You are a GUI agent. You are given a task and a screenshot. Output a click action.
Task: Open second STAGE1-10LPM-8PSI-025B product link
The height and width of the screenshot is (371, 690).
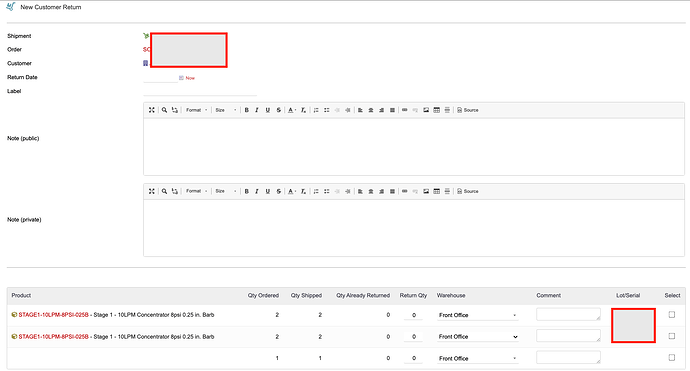[x=53, y=336]
